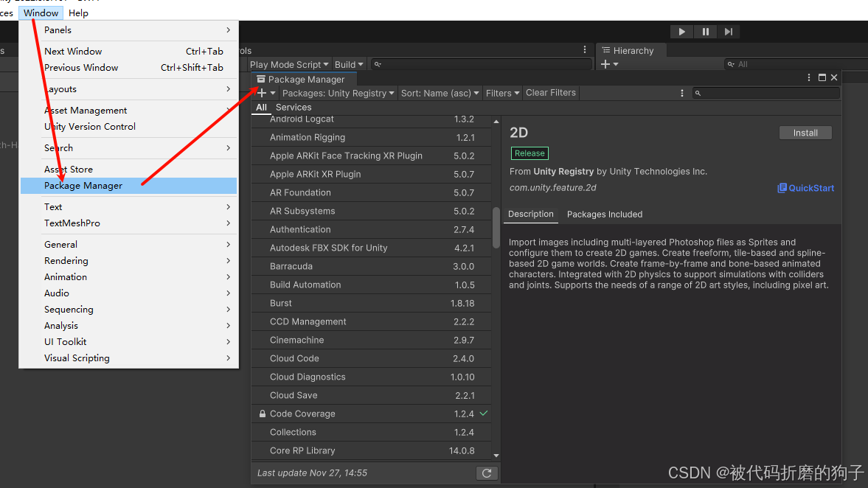Open Package Manager toolbar kebab menu
This screenshot has width=868, height=488.
682,93
